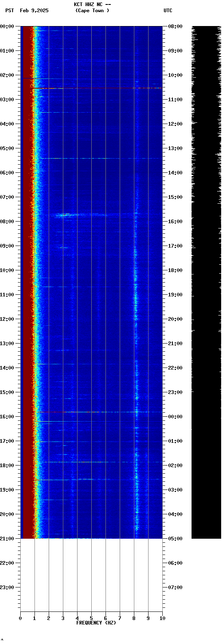The height and width of the screenshot is (644, 224).
Task: Select the "(Cape Town )" location subtitle
Action: click(x=92, y=11)
